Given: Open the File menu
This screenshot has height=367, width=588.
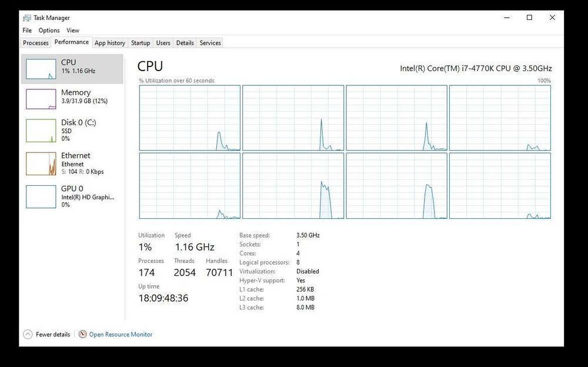Looking at the screenshot, I should tap(27, 31).
